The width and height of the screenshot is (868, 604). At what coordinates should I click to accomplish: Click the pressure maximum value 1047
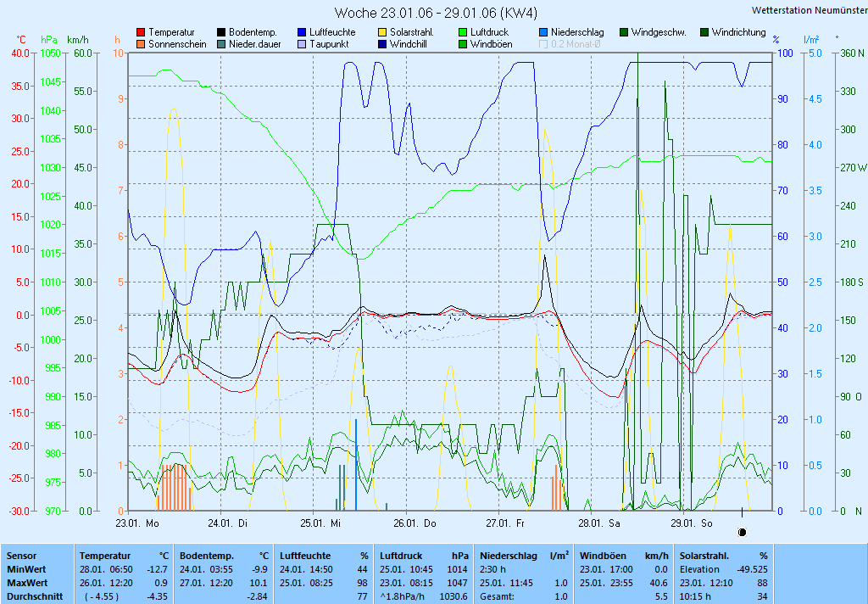point(458,583)
